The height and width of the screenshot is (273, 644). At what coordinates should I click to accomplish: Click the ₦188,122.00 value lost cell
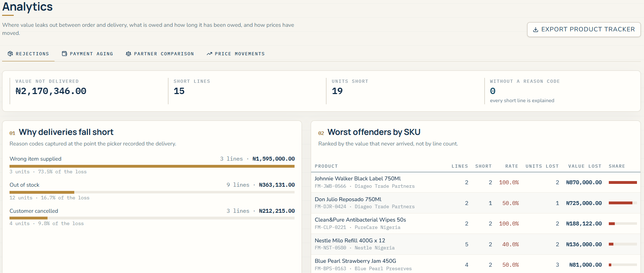[584, 224]
